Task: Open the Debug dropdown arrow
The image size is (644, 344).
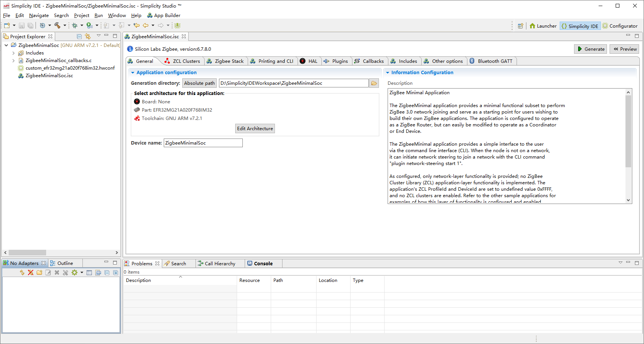Action: pos(82,25)
